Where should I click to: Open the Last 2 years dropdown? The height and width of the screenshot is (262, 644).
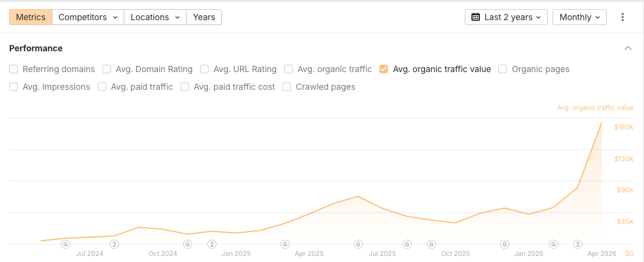click(x=506, y=17)
